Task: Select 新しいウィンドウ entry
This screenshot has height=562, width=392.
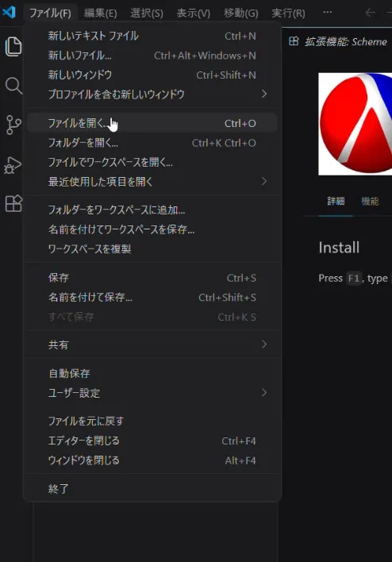Action: click(152, 75)
